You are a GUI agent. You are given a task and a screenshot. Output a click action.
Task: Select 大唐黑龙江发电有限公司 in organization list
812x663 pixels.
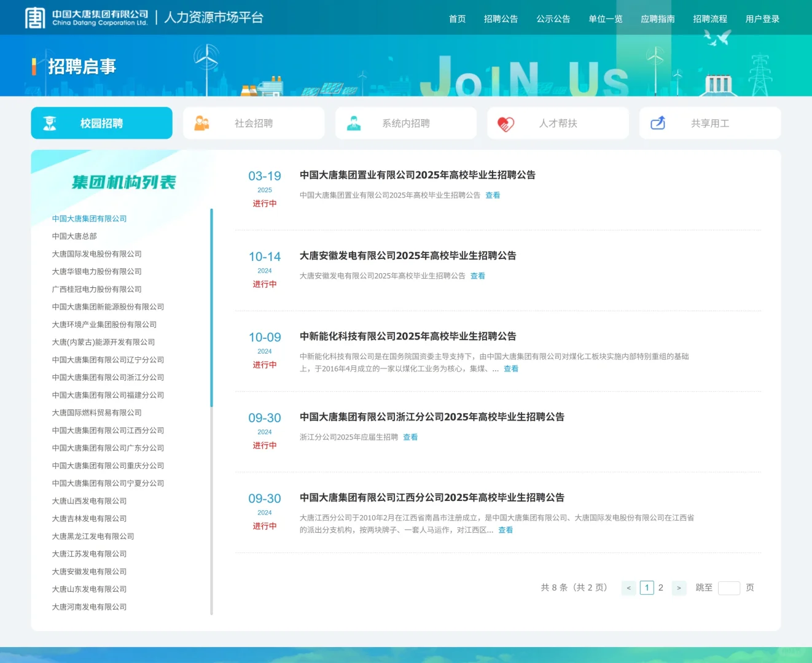tap(93, 537)
